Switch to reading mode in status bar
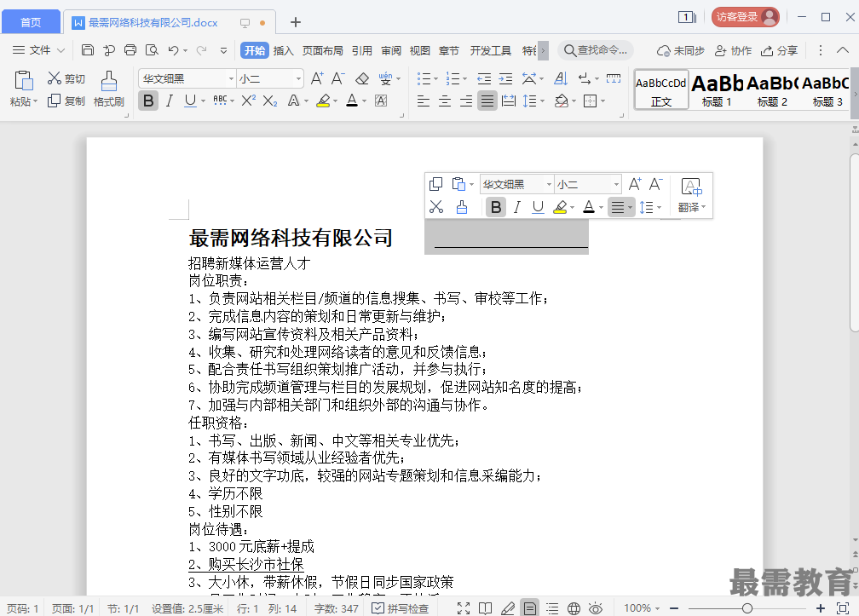 [485, 608]
